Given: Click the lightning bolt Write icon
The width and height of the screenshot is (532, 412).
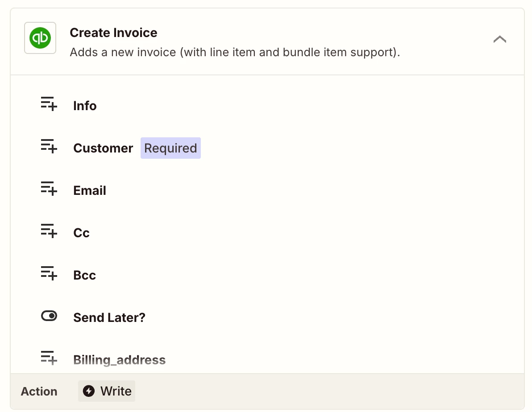Looking at the screenshot, I should pyautogui.click(x=89, y=391).
